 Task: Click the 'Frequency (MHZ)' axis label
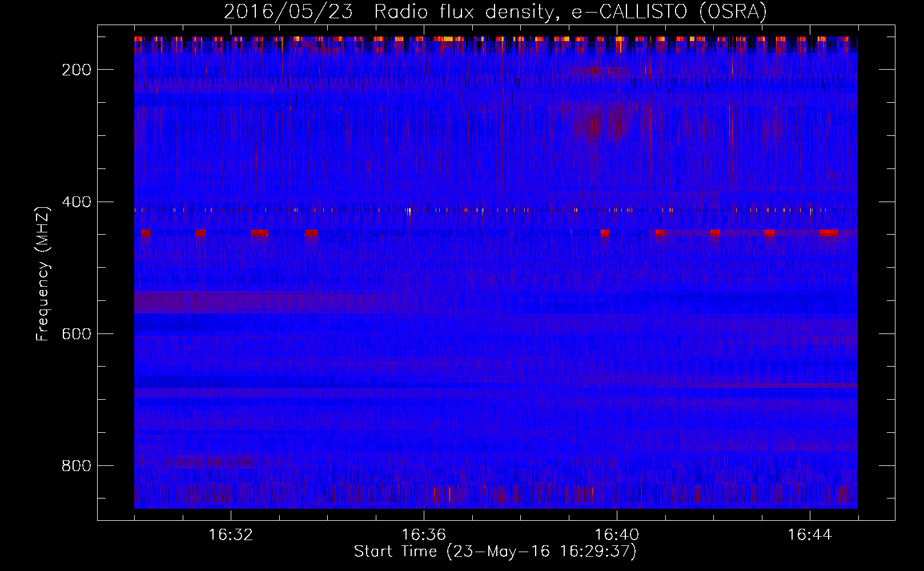[43, 274]
